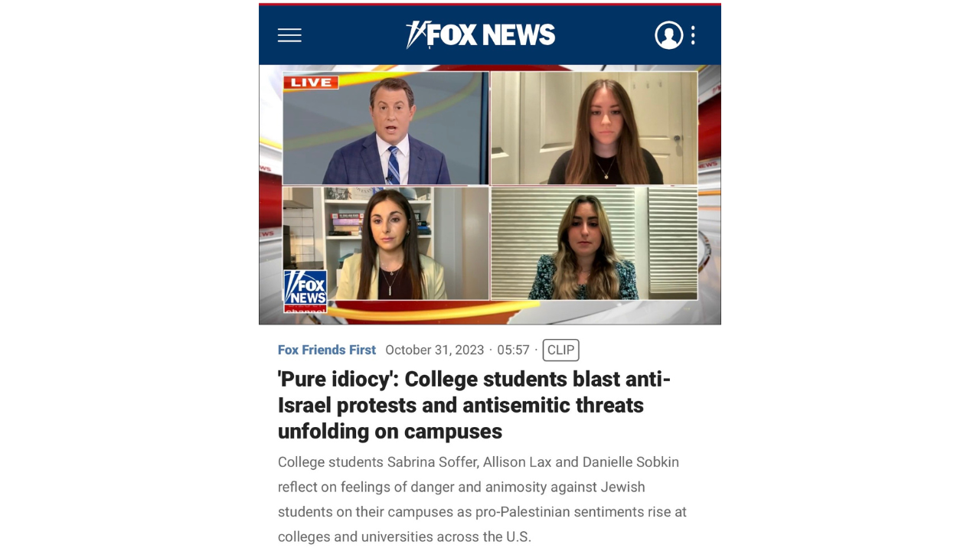Click the red LIVE badge on video
This screenshot has height=551, width=980.
tap(311, 82)
